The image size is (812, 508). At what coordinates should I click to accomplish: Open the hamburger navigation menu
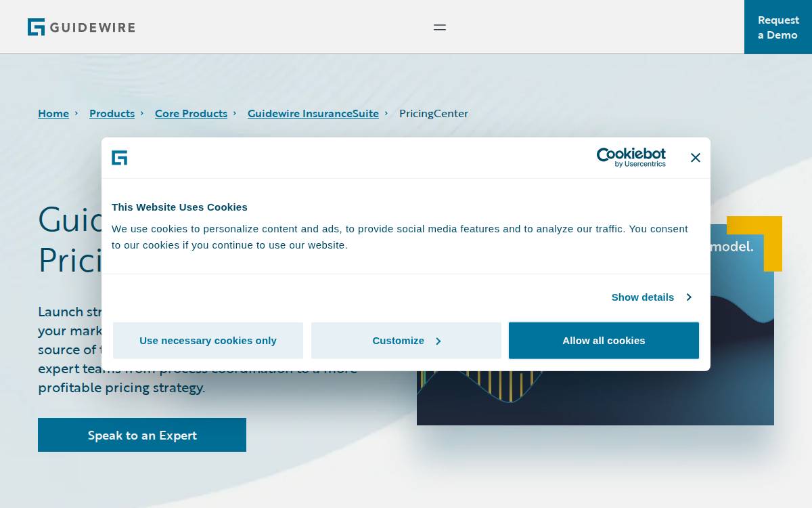pos(440,27)
